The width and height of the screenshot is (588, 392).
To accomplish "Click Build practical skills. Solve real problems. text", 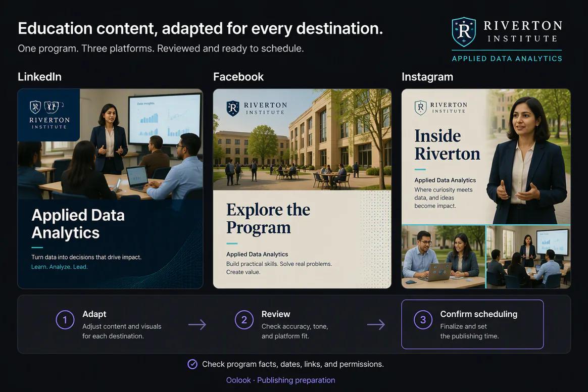I will click(279, 268).
